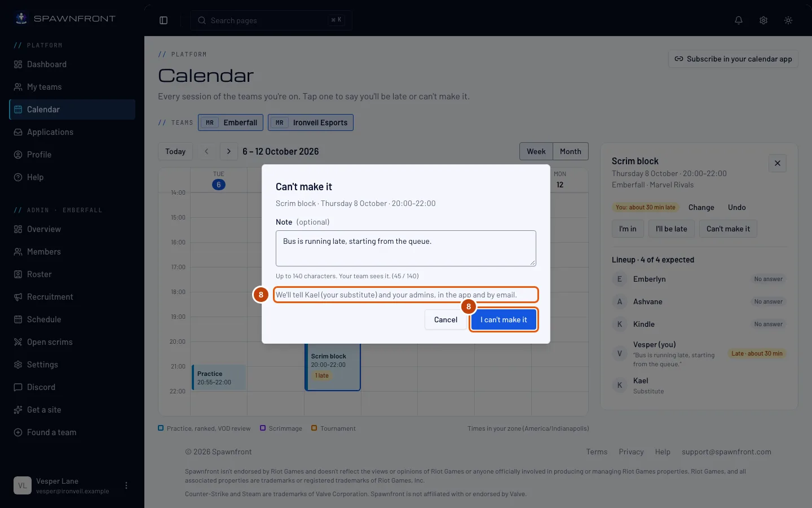This screenshot has height=508, width=812.
Task: Open settings gear in top bar
Action: click(x=764, y=20)
